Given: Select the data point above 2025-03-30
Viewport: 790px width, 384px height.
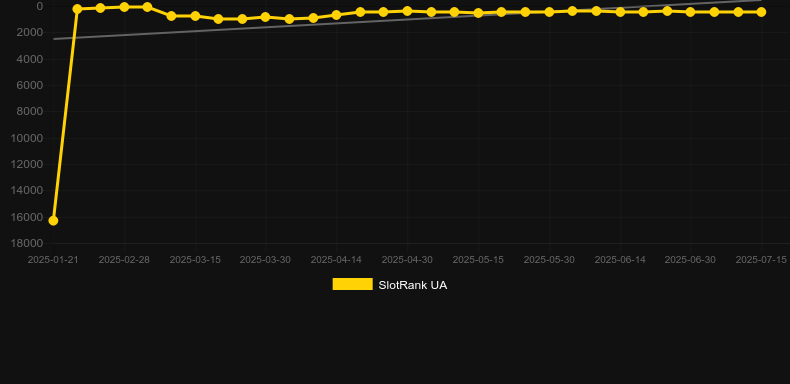Looking at the screenshot, I should pos(266,17).
